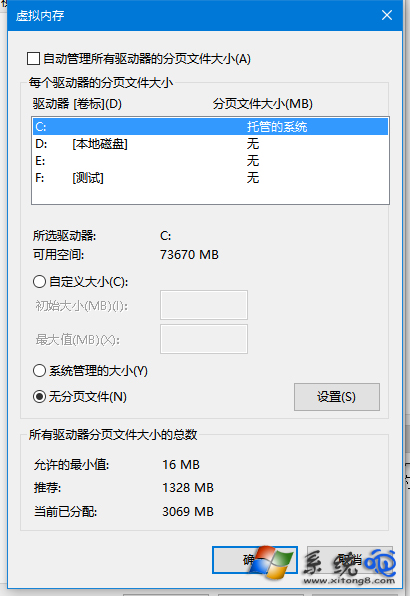Click the 73670 MB available space value
410x596 pixels.
point(189,255)
